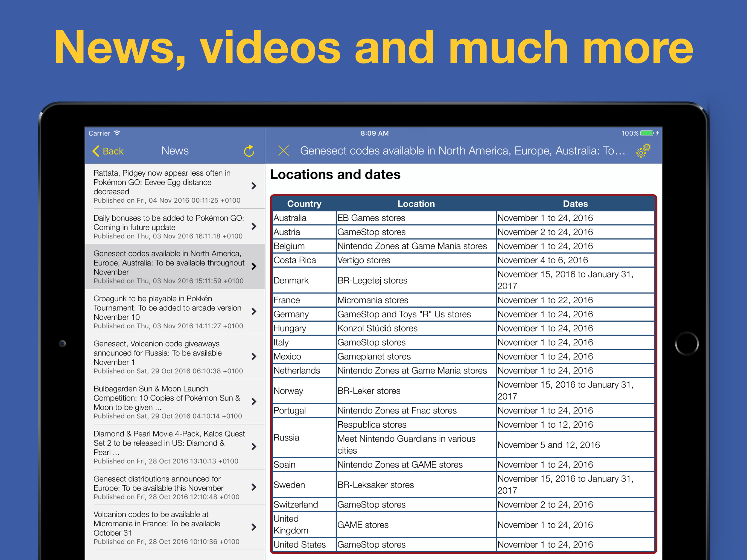The height and width of the screenshot is (560, 747).
Task: Select the Costa Rica table cell
Action: pos(304,260)
